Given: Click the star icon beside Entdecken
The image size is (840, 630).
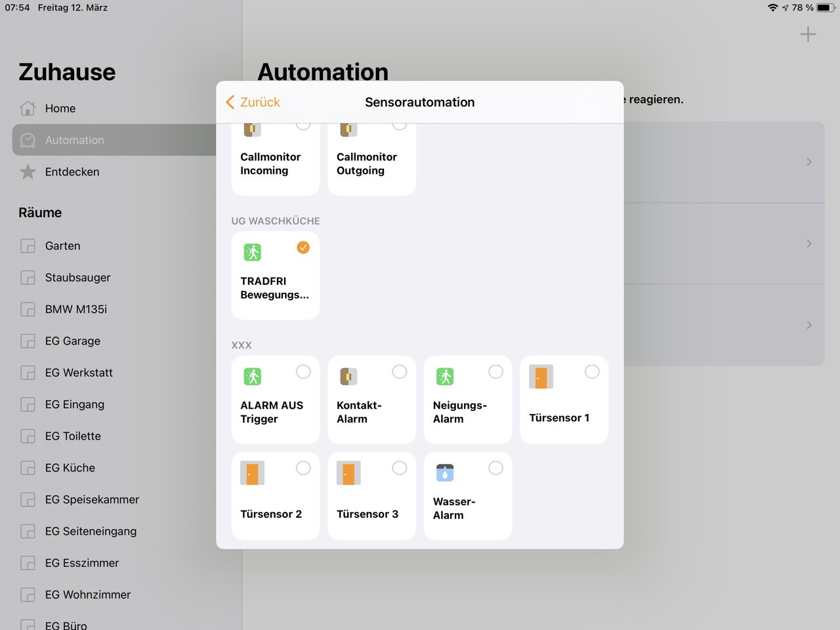Looking at the screenshot, I should coord(28,172).
